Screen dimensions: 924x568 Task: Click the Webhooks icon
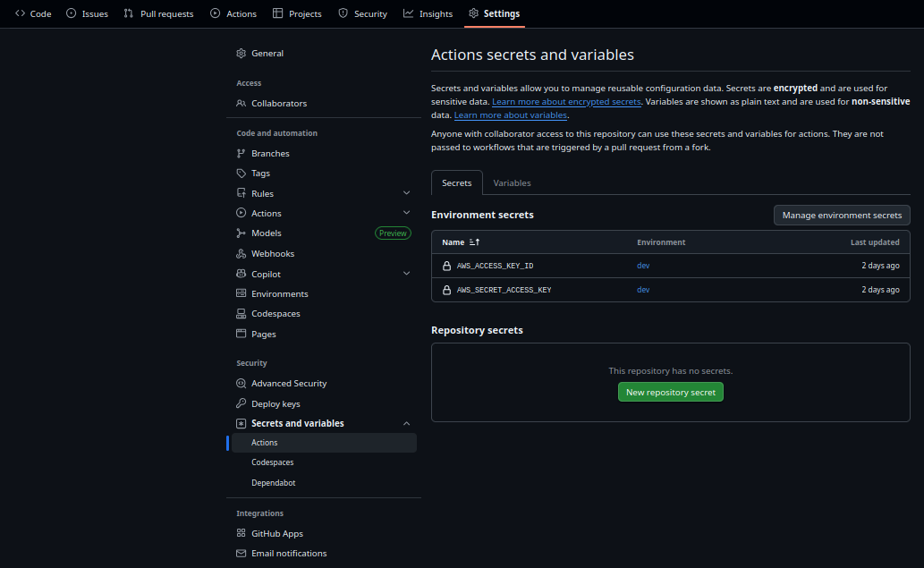(x=240, y=253)
